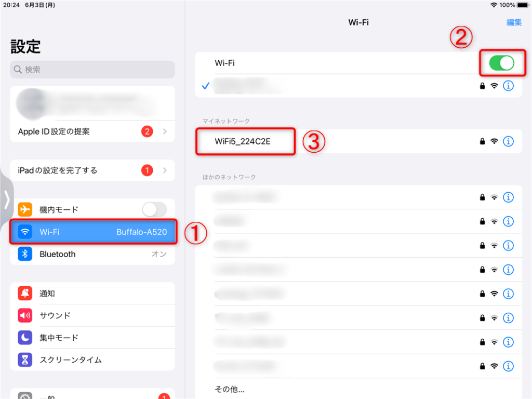Tap the Airplane mode orange icon
Image resolution: width=532 pixels, height=399 pixels.
pyautogui.click(x=25, y=209)
